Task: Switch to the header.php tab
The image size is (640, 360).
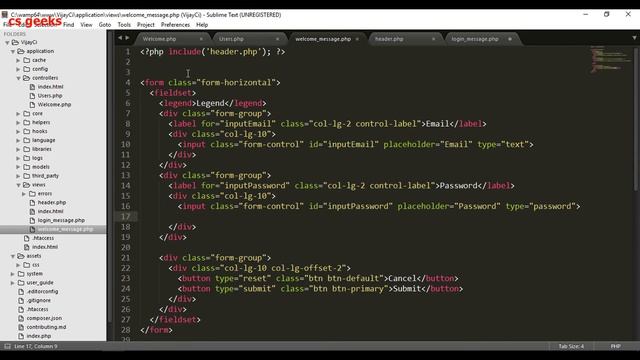Action: (x=389, y=39)
